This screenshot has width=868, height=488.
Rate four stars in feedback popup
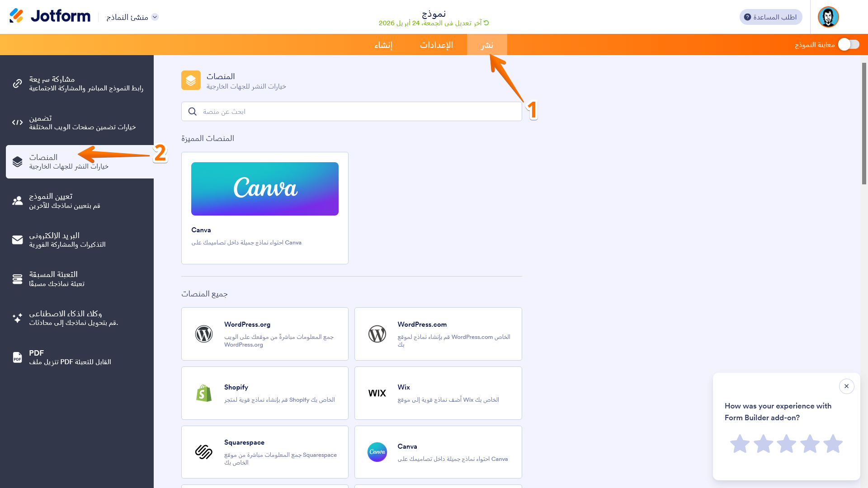pos(810,444)
